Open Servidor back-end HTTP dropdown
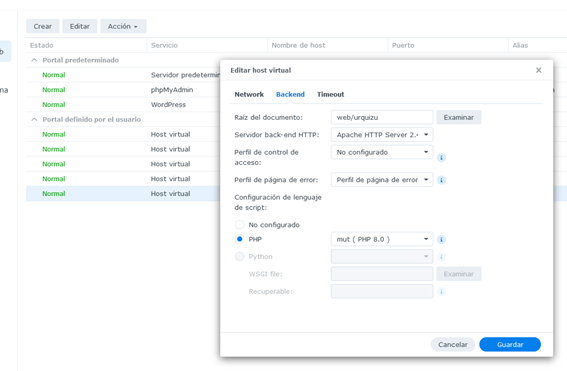 [382, 135]
